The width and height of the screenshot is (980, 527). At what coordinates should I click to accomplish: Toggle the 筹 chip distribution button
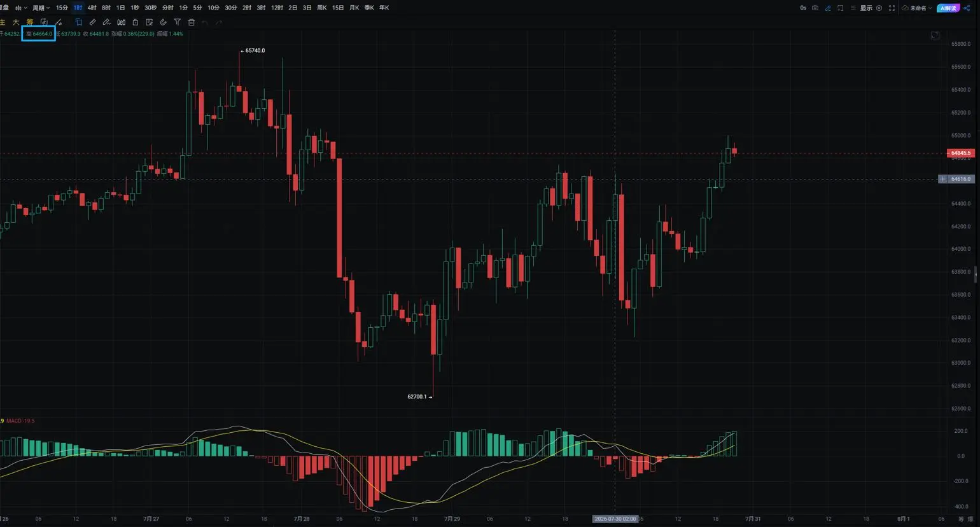pos(30,22)
